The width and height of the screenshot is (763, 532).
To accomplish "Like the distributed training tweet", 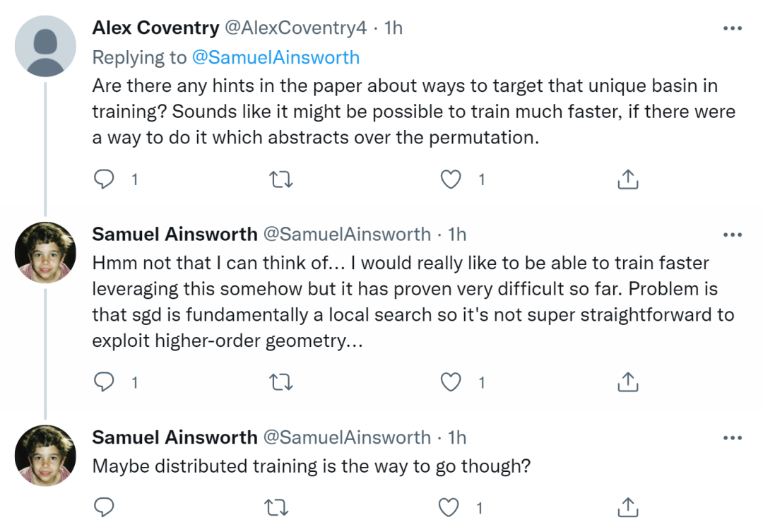I will pyautogui.click(x=451, y=507).
